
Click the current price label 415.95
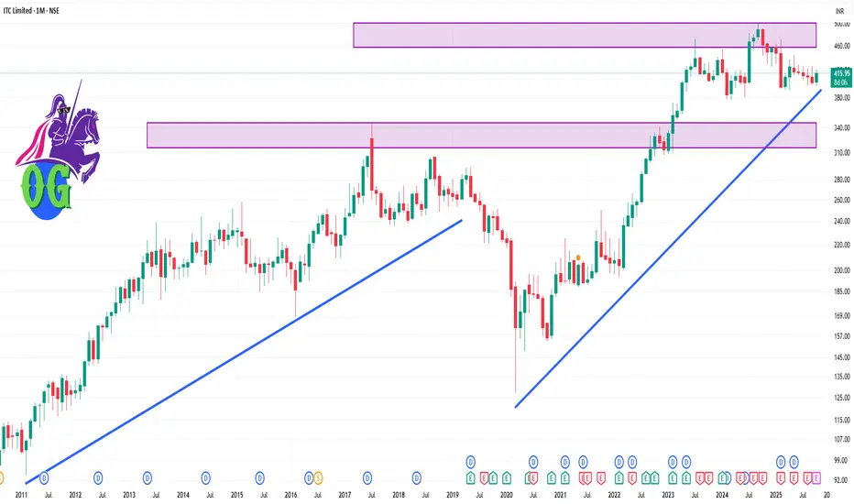[839, 71]
